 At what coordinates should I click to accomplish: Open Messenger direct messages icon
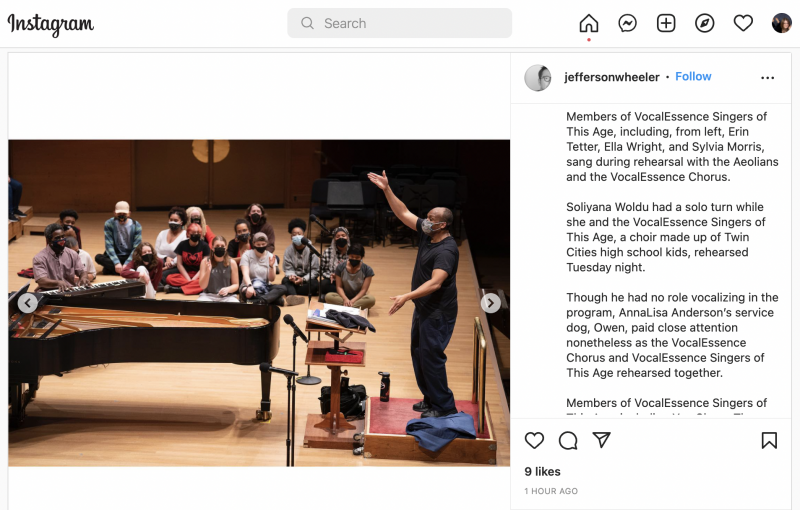pos(627,23)
